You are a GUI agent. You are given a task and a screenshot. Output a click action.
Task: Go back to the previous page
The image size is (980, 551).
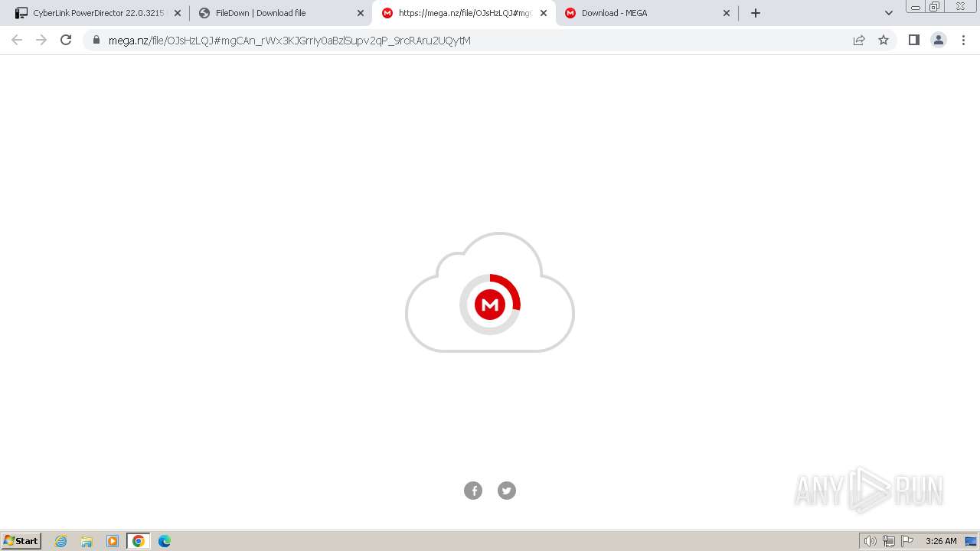coord(17,40)
